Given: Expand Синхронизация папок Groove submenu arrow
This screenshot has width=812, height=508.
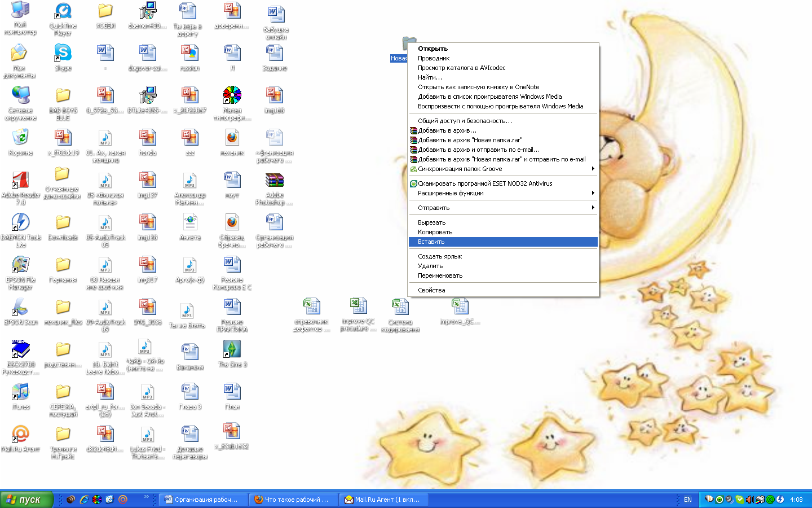Looking at the screenshot, I should pyautogui.click(x=593, y=169).
